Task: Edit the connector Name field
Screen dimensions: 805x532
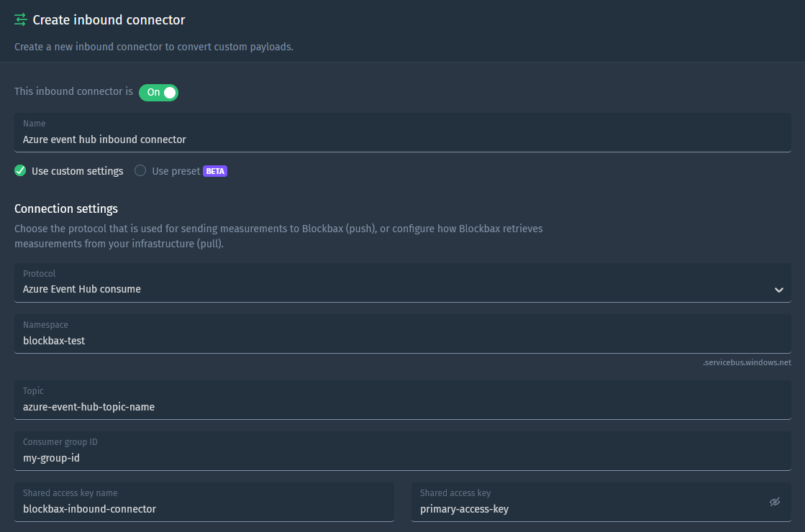Action: pos(403,132)
